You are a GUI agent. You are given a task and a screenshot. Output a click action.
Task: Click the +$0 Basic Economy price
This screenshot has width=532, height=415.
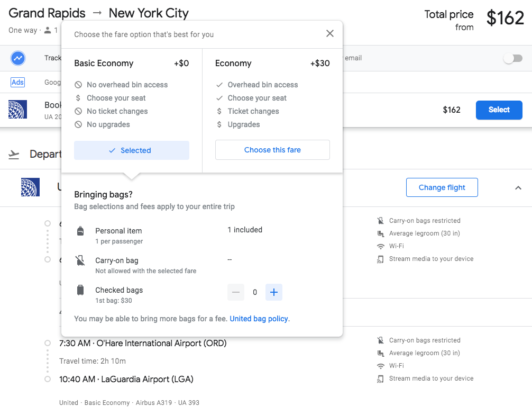point(181,64)
